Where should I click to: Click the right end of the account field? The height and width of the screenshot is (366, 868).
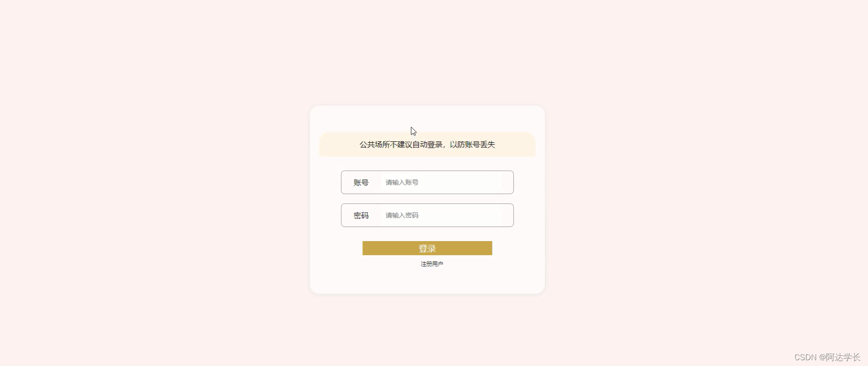click(507, 182)
